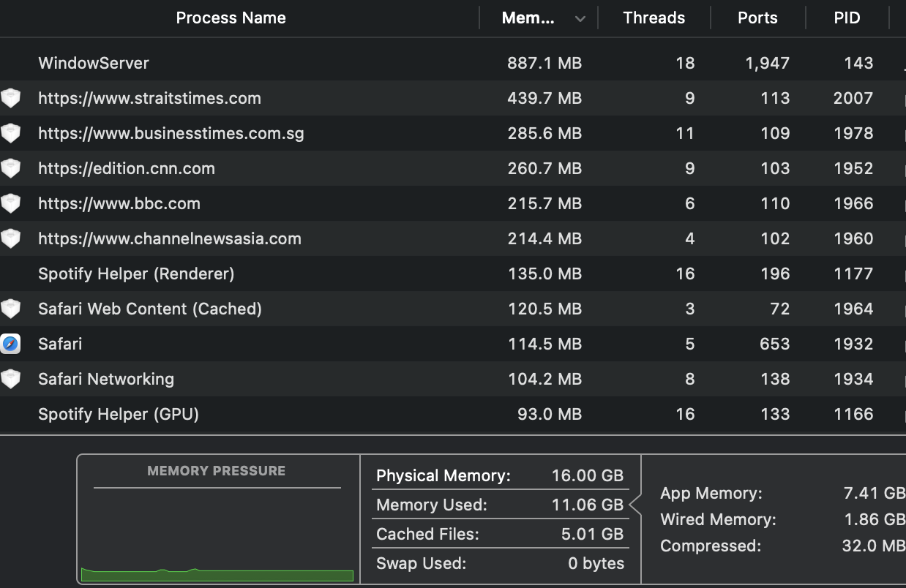Image resolution: width=906 pixels, height=588 pixels.
Task: Click PID 1177 in the list
Action: click(x=853, y=274)
